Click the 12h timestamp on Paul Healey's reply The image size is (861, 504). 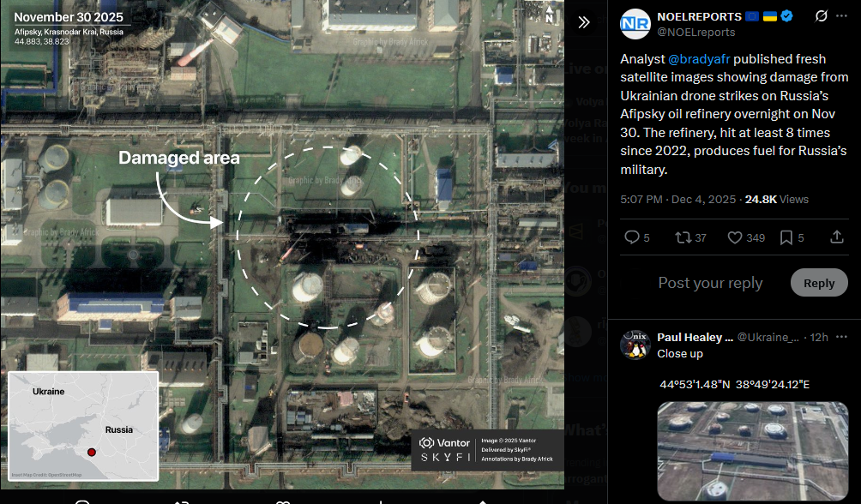(819, 337)
